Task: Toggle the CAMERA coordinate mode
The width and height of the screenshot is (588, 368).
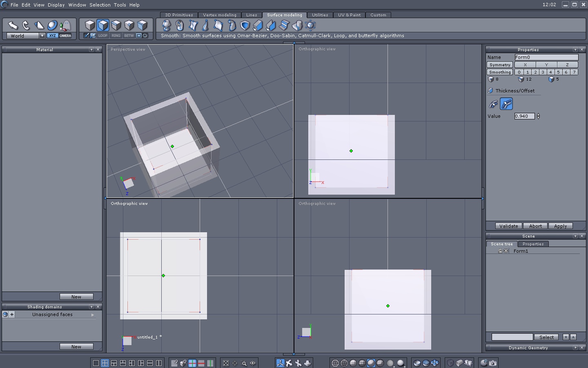Action: (x=65, y=36)
